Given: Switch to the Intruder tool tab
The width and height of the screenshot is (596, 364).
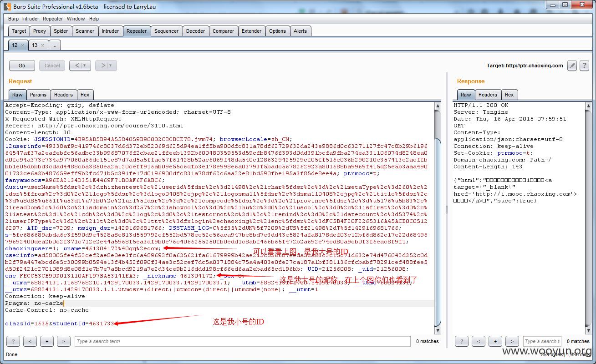Looking at the screenshot, I should click(110, 31).
